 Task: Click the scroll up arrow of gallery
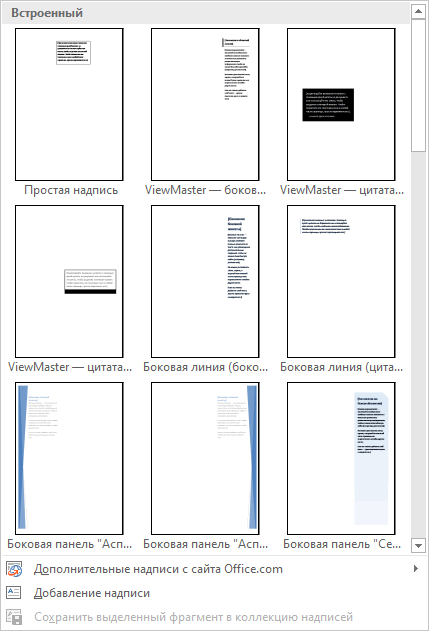pyautogui.click(x=419, y=11)
